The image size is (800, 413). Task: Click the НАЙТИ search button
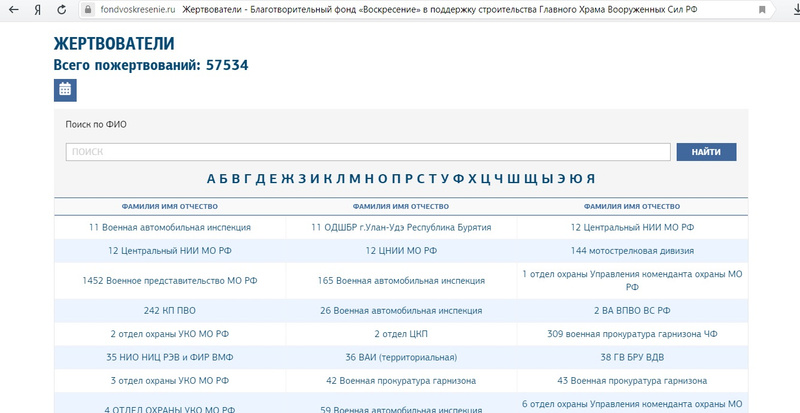[706, 152]
